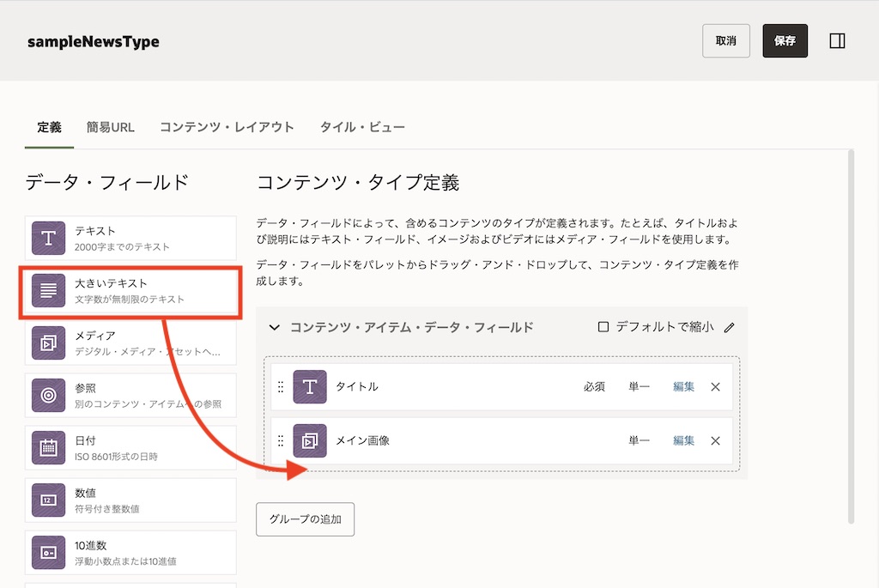Toggle the side panel icon next to 保存

(838, 41)
